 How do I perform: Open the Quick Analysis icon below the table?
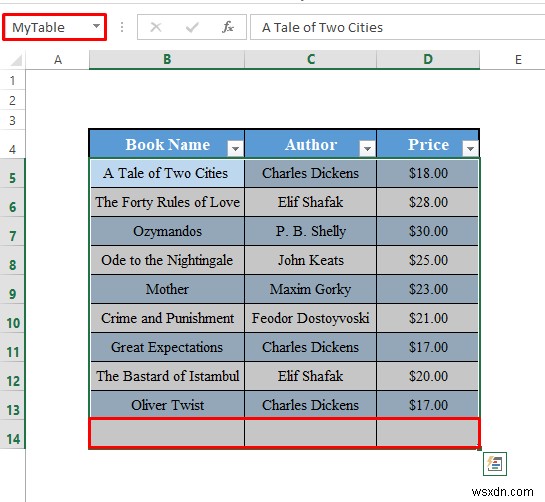495,464
